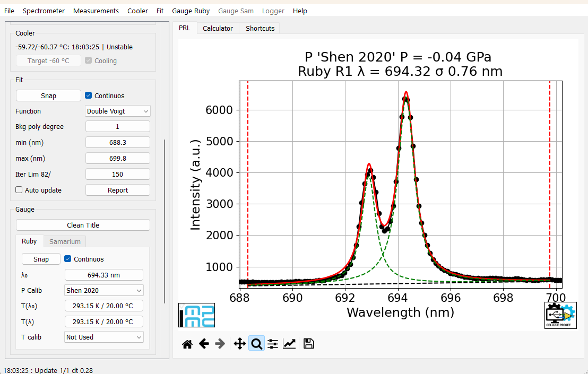Toggle the Zoom to rectangle tool
The image size is (588, 374).
pyautogui.click(x=256, y=344)
